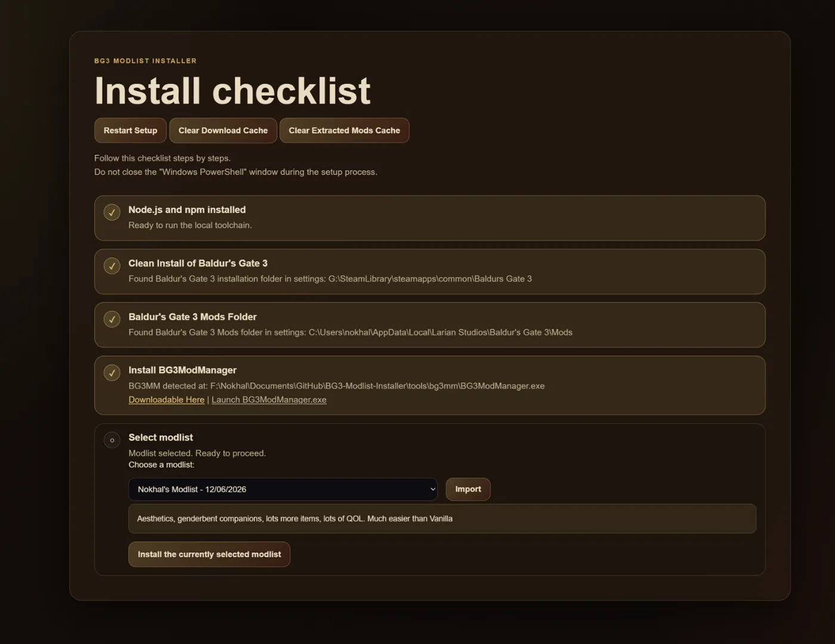Click the modlist description text box
Image resolution: width=835 pixels, height=644 pixels.
pos(442,519)
